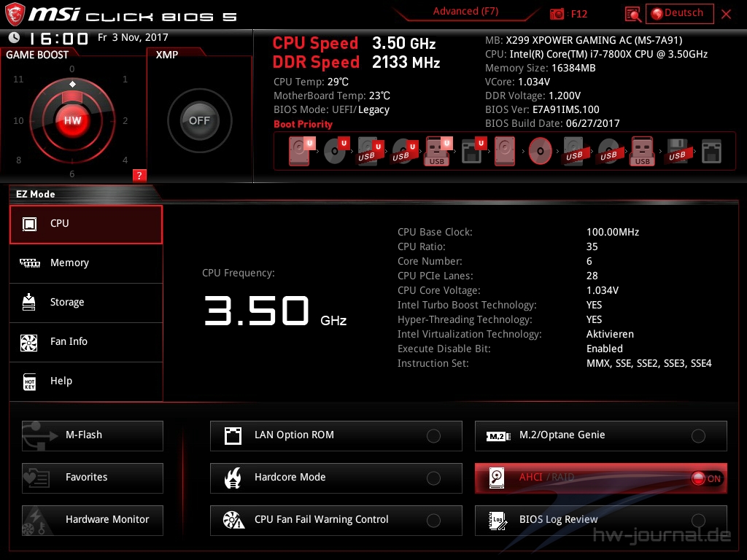Select the legacy hard disk boot device
The image size is (747, 560).
(x=505, y=151)
